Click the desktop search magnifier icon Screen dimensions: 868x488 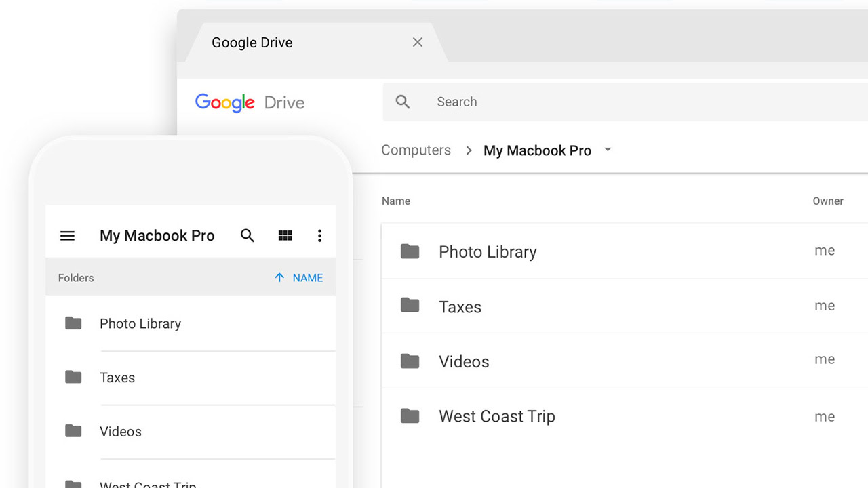(403, 102)
